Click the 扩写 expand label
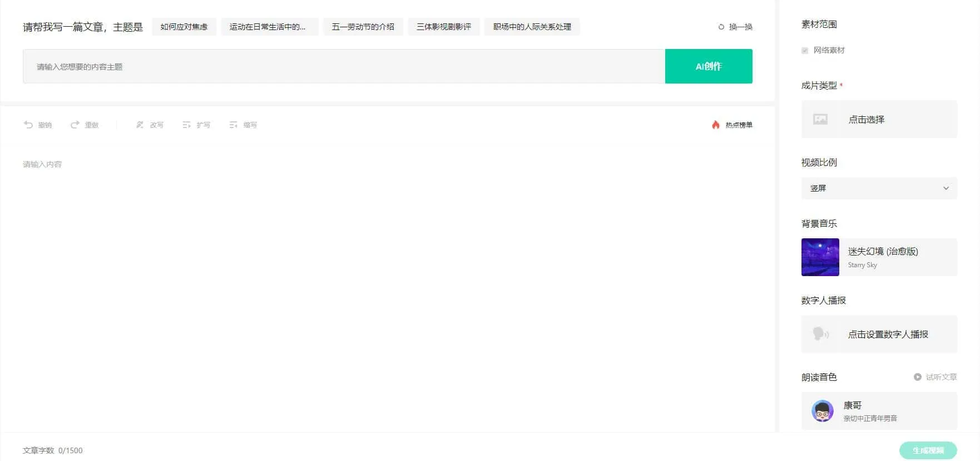The height and width of the screenshot is (461, 980). click(x=204, y=125)
